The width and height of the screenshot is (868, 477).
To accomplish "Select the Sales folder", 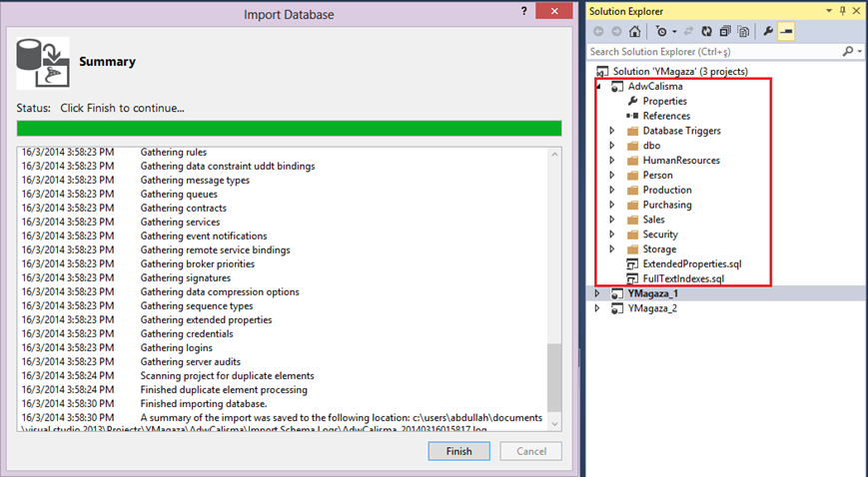I will click(x=654, y=220).
